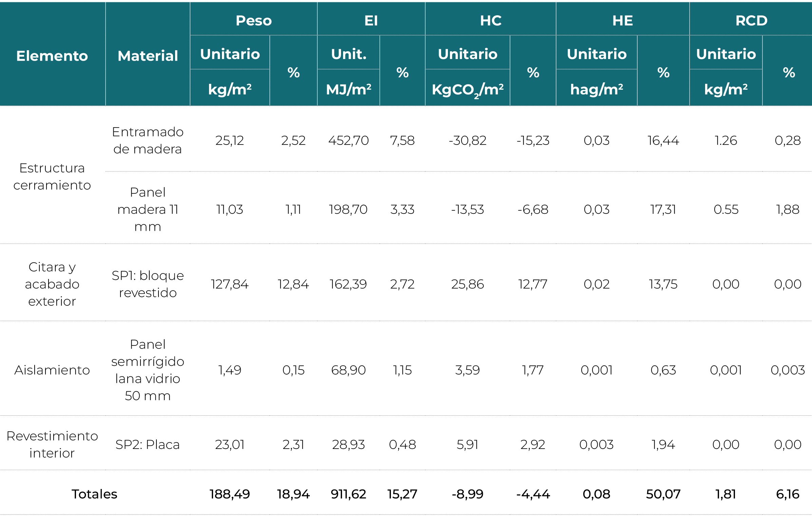Click the HE group header
Image resolution: width=812 pixels, height=529 pixels.
pyautogui.click(x=622, y=20)
